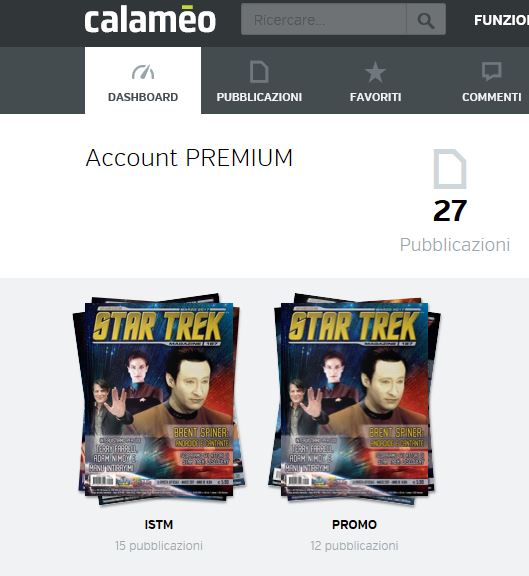The width and height of the screenshot is (529, 576).
Task: Click the ISTM folder title
Action: click(x=159, y=525)
